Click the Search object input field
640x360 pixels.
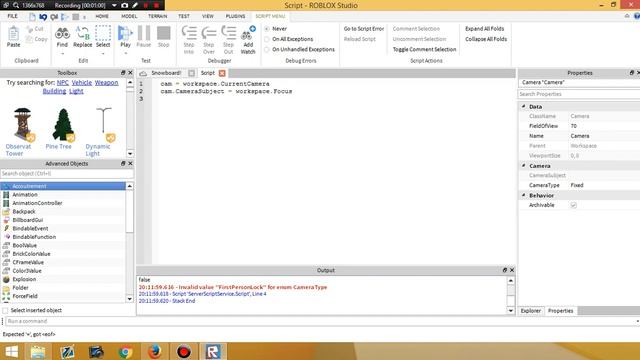coord(67,174)
